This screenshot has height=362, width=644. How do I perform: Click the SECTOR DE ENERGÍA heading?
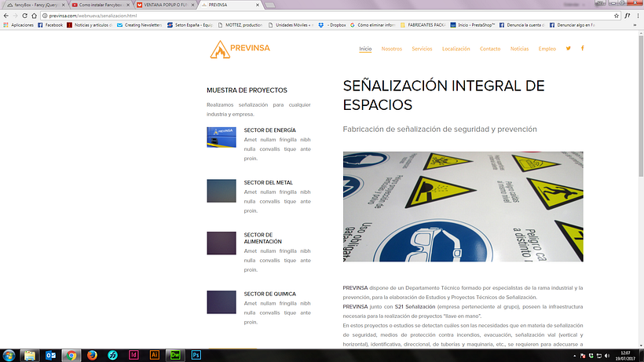click(x=270, y=130)
